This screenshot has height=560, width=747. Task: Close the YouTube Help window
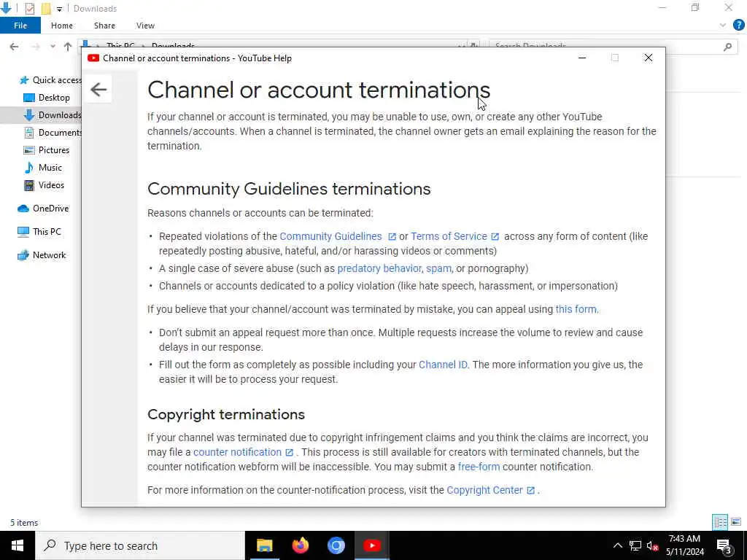[649, 58]
